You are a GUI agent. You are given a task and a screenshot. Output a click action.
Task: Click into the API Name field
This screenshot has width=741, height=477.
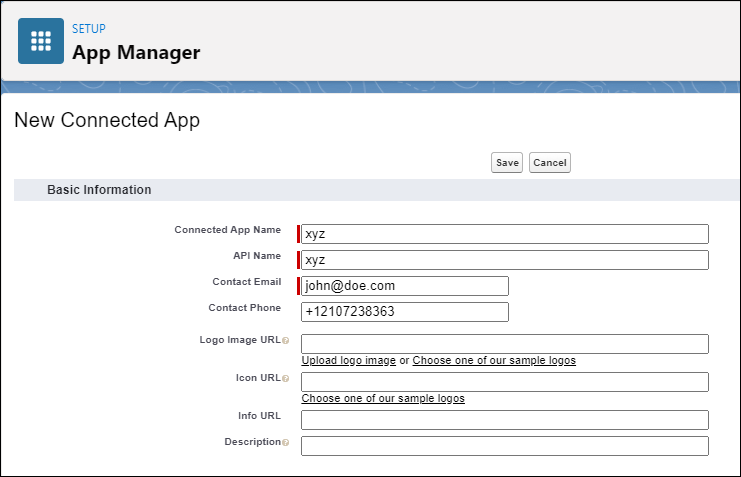point(505,260)
